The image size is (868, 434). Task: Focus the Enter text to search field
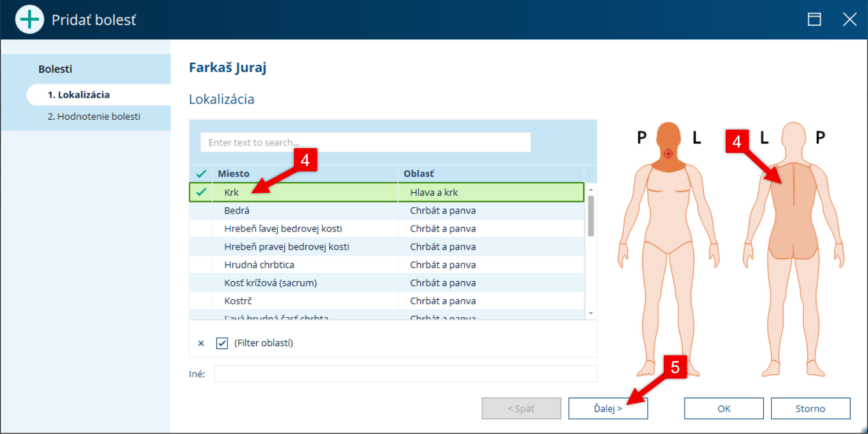(366, 142)
